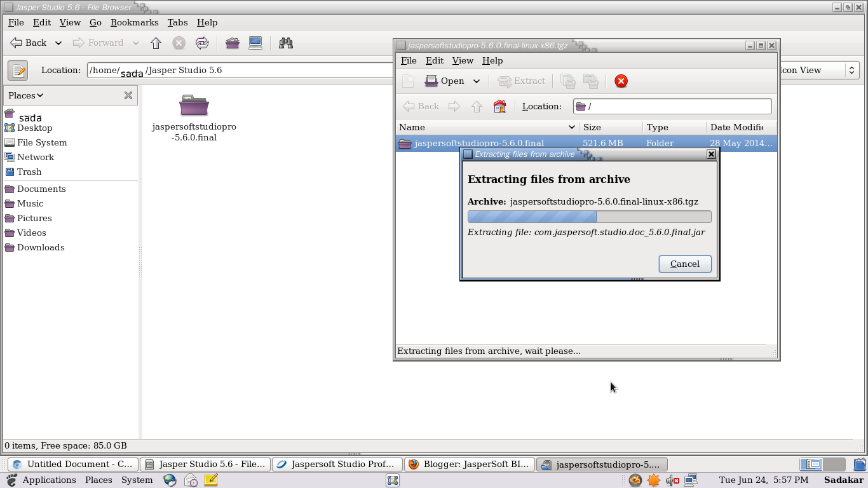Open the Bookmarks menu

coord(134,22)
